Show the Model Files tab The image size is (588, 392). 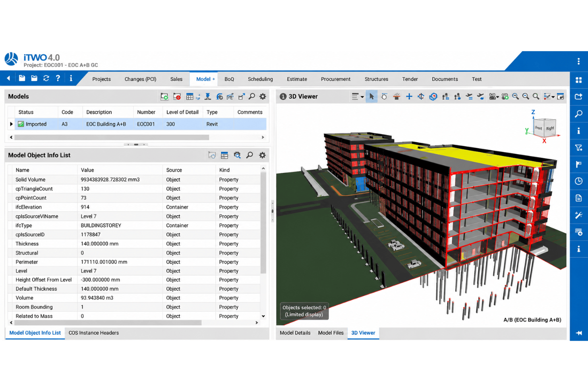[331, 333]
